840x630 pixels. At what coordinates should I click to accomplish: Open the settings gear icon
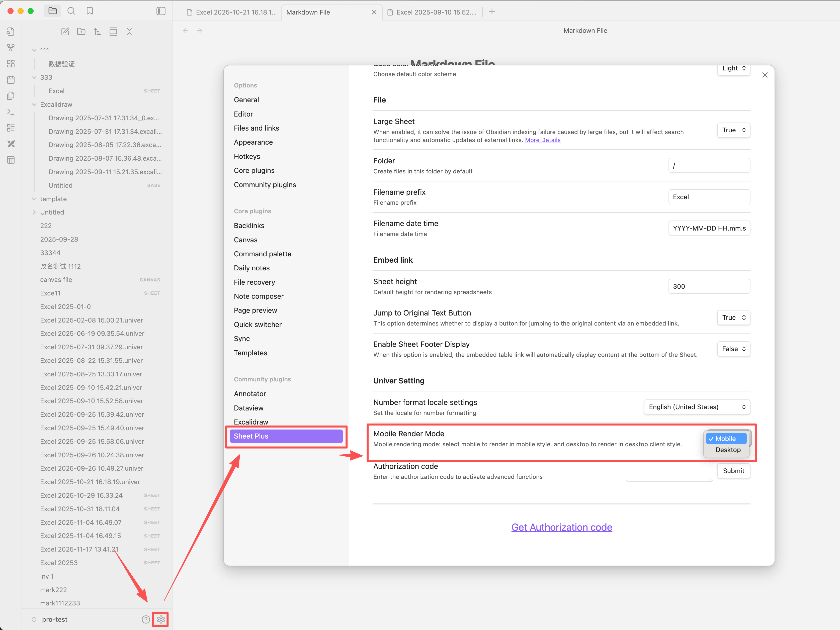(161, 619)
